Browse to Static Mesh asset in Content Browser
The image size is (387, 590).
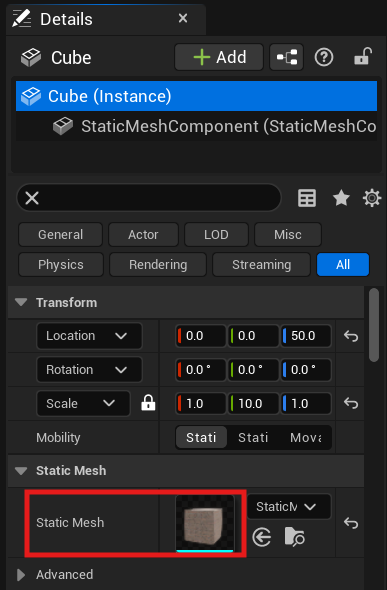(294, 537)
